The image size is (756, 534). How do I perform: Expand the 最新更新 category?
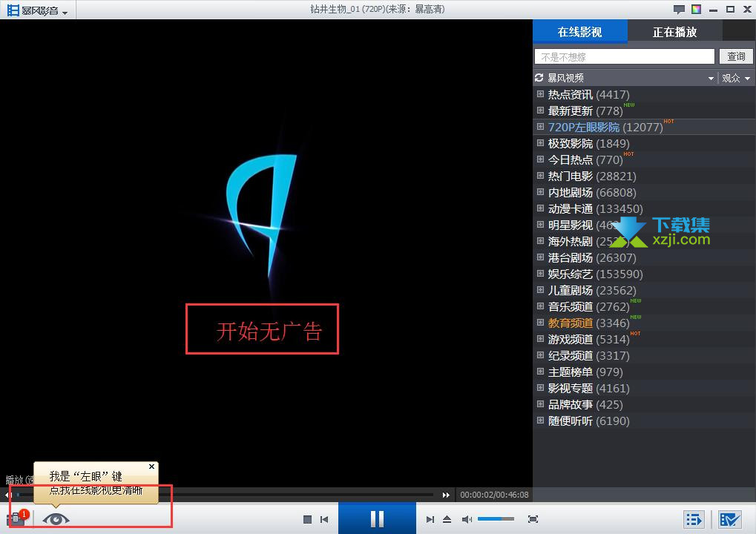(541, 111)
